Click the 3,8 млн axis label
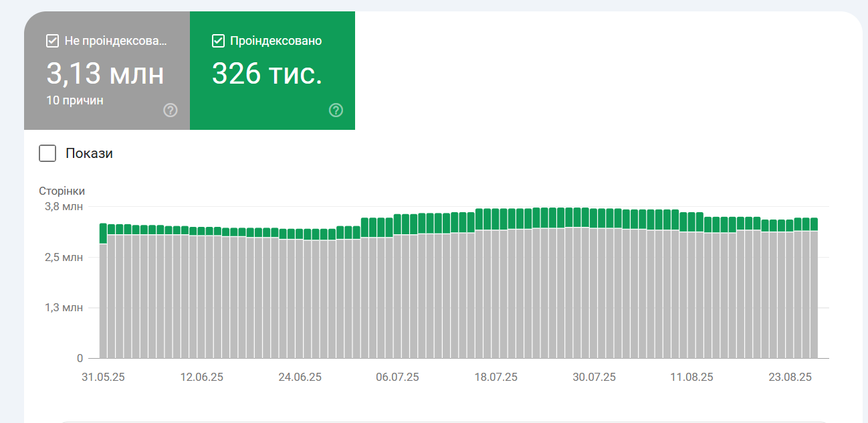 pyautogui.click(x=64, y=206)
